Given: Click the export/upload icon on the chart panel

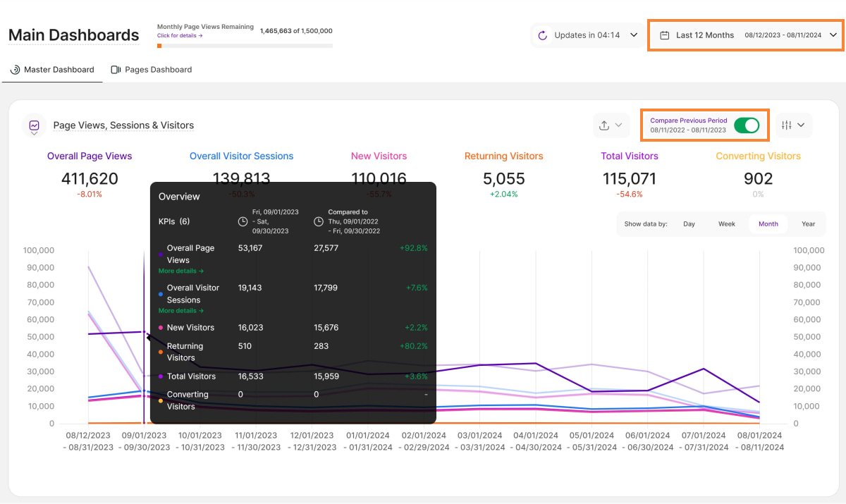Looking at the screenshot, I should [x=605, y=125].
